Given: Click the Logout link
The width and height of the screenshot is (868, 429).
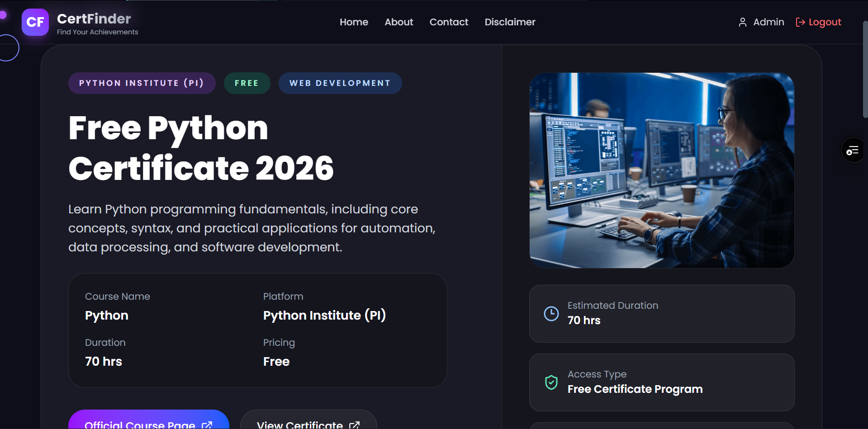Looking at the screenshot, I should pos(819,22).
